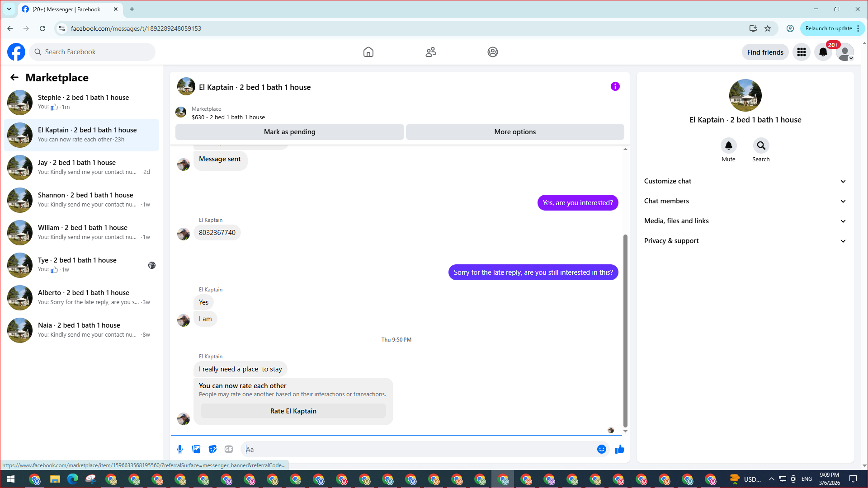Search within the conversation
Viewport: 868px width, 488px height.
761,146
